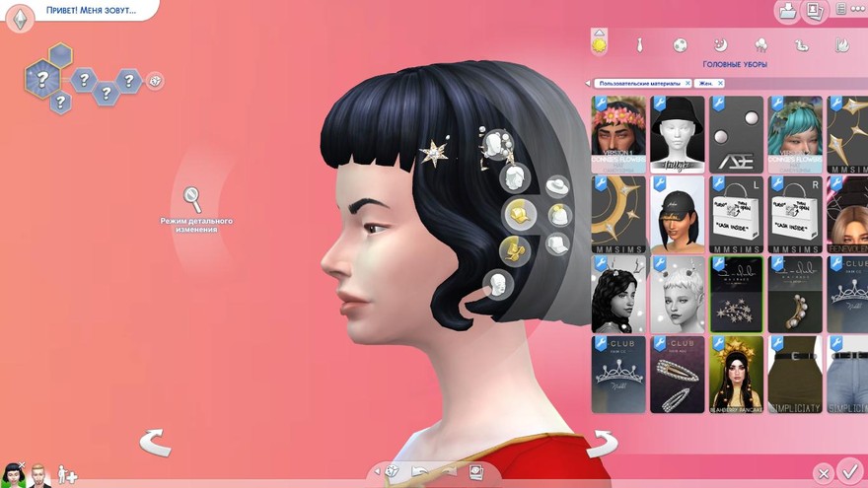Pick the pearl hair clips pair thumbnail
Viewport: 868px width, 488px height.
[678, 375]
